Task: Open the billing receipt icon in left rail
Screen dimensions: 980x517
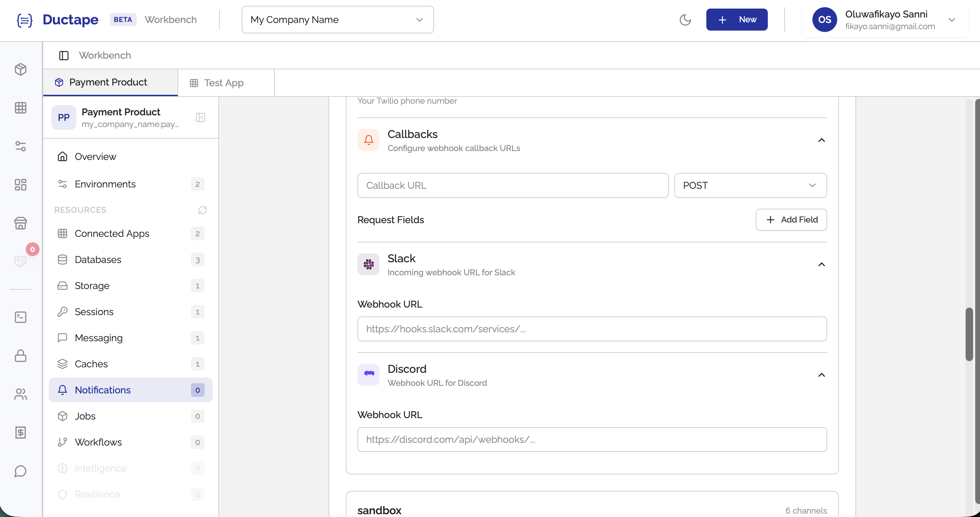Action: tap(21, 432)
